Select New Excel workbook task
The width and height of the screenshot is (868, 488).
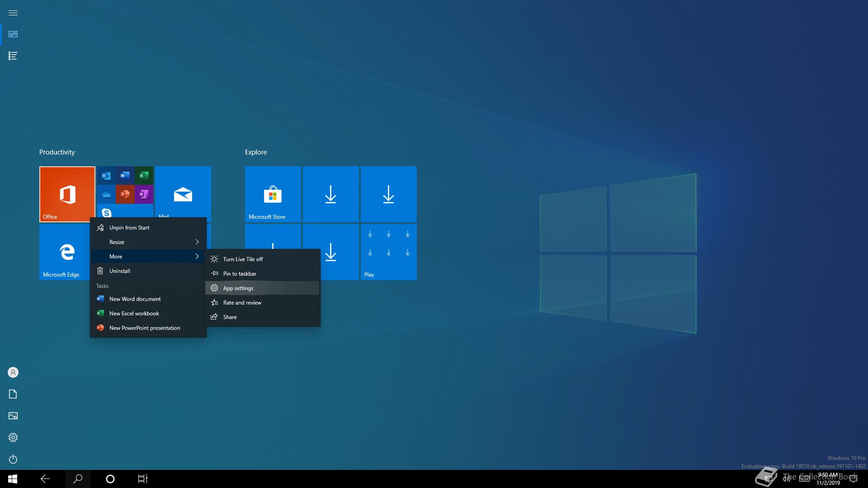click(x=148, y=314)
